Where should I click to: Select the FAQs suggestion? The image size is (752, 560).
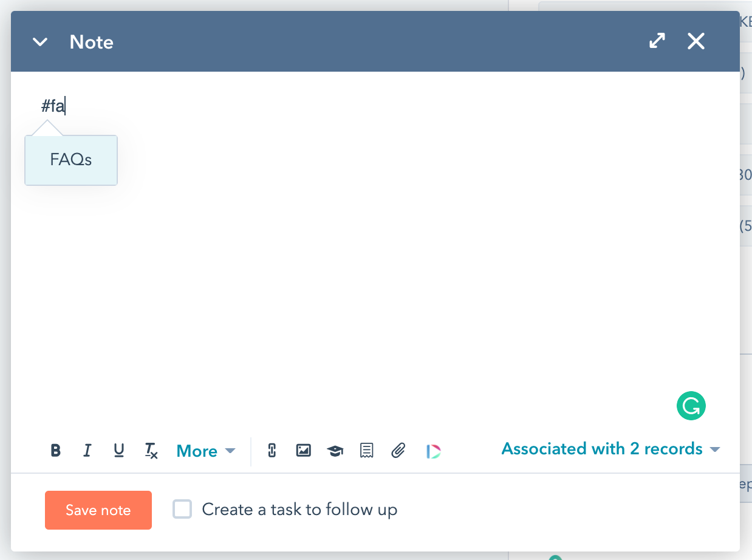pos(71,160)
